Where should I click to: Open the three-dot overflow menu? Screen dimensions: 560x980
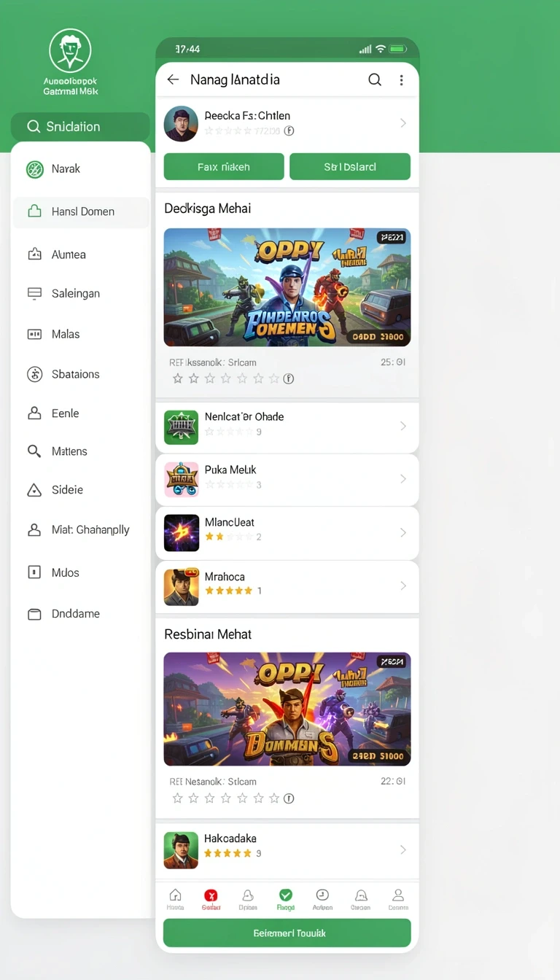tap(401, 80)
